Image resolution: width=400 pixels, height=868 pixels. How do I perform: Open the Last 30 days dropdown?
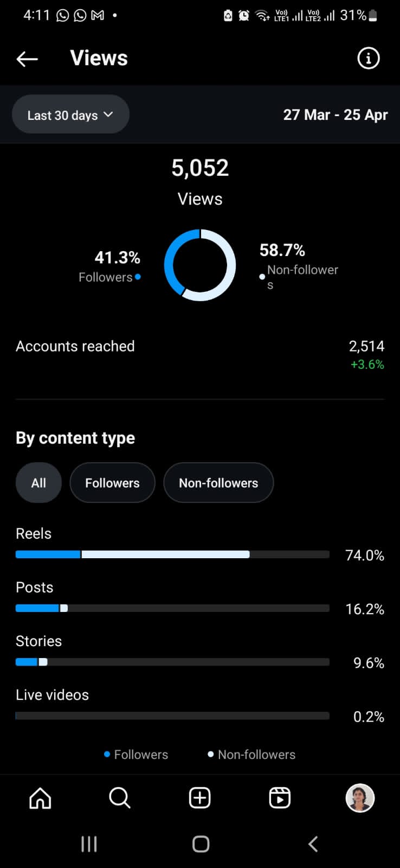point(70,114)
